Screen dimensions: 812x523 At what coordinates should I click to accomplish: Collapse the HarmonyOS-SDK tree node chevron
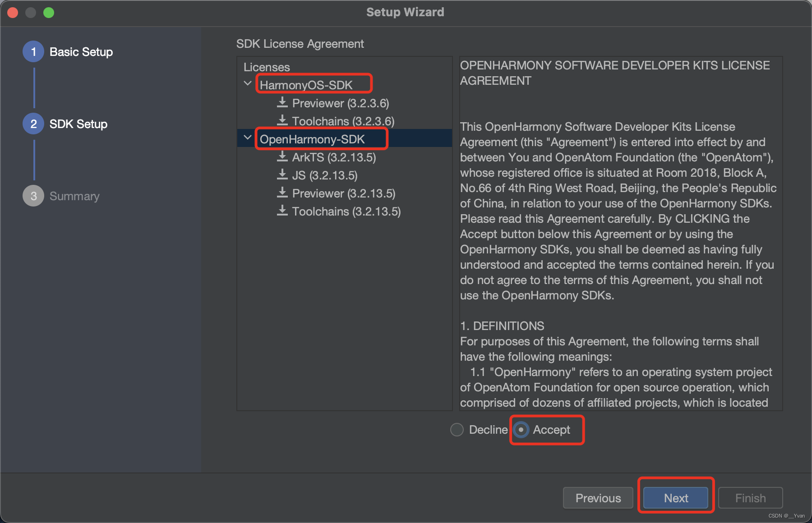pyautogui.click(x=248, y=84)
